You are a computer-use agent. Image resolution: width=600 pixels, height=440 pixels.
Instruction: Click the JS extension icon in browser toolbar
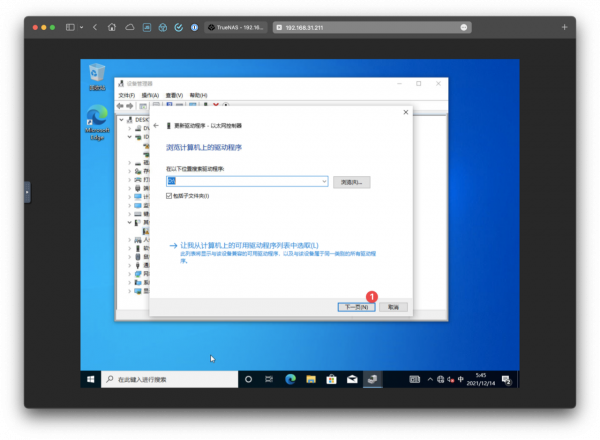(147, 27)
